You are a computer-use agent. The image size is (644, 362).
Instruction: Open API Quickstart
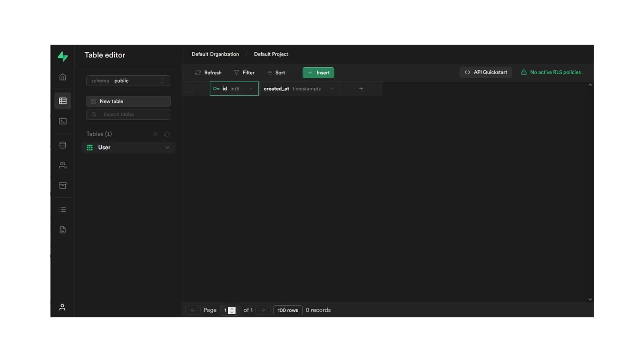[485, 72]
